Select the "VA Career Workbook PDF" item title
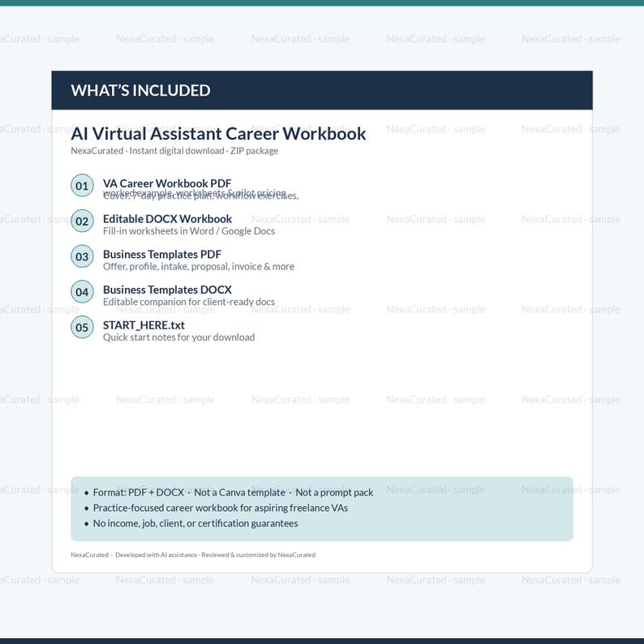Viewport: 644px width, 644px height. pyautogui.click(x=167, y=183)
